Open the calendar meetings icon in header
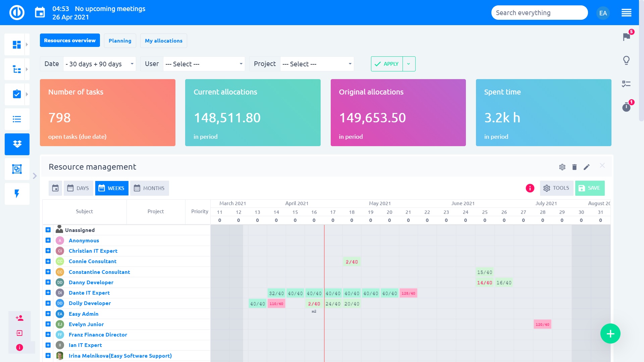 tap(40, 13)
